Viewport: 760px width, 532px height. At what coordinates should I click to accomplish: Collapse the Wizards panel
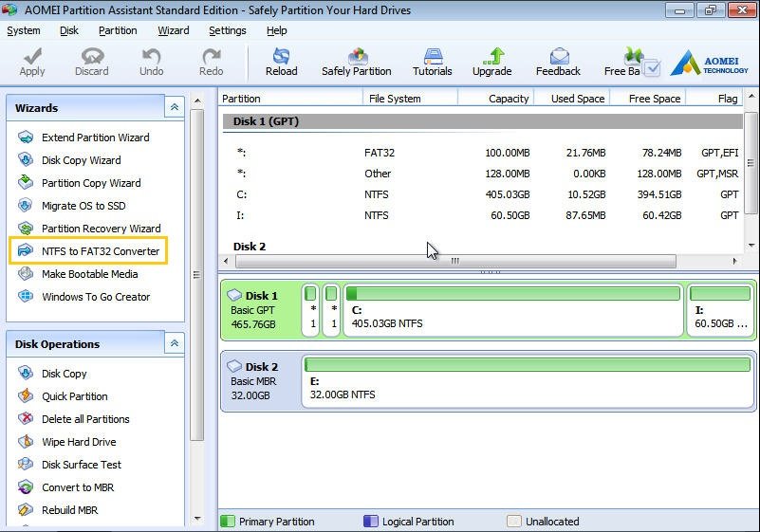[174, 108]
